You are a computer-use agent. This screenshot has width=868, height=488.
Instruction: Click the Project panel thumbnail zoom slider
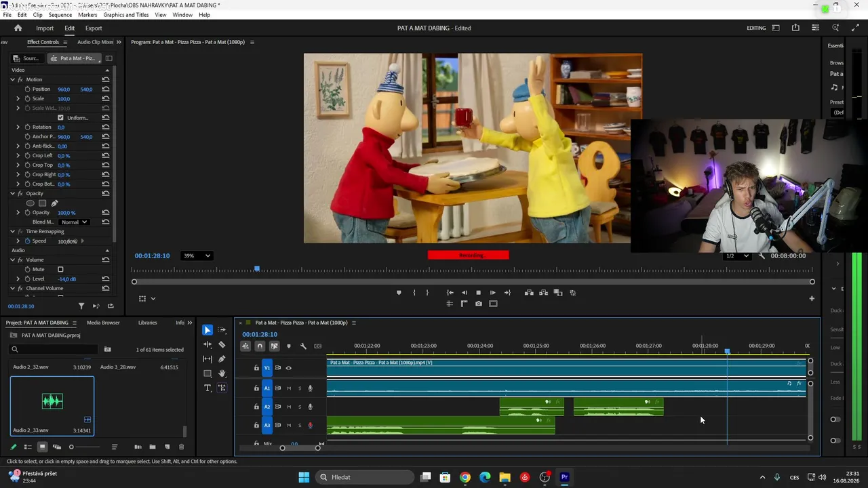tap(71, 447)
